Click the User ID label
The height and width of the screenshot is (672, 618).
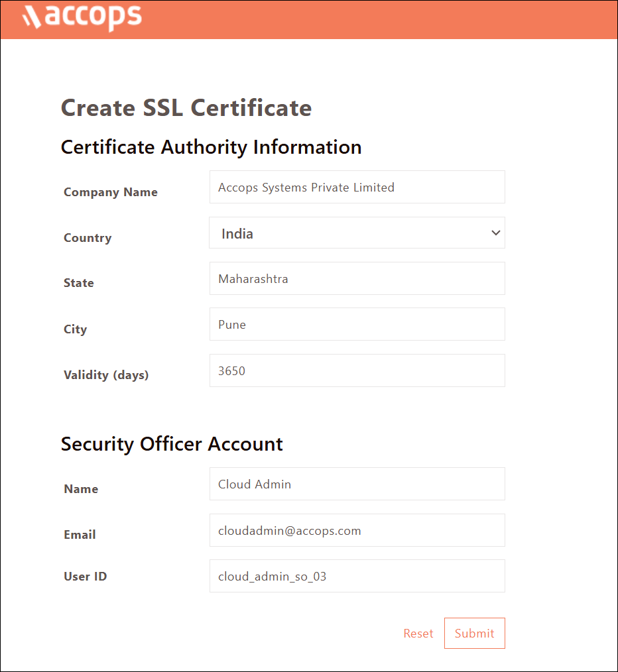tap(86, 577)
